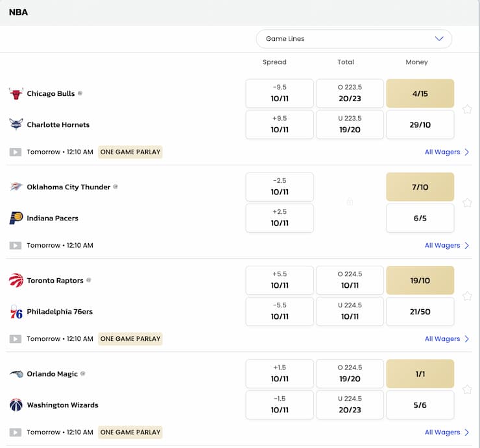Click live stream icon for Magic game
The height and width of the screenshot is (448, 480).
(16, 432)
